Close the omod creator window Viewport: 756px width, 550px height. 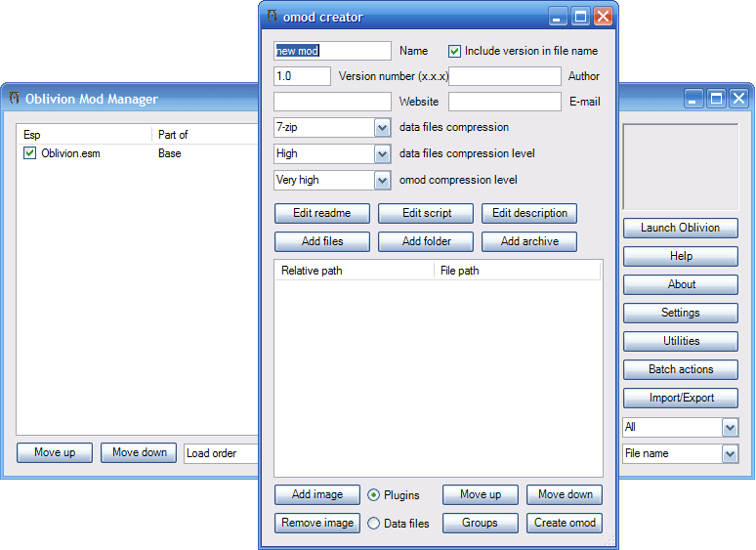point(603,17)
